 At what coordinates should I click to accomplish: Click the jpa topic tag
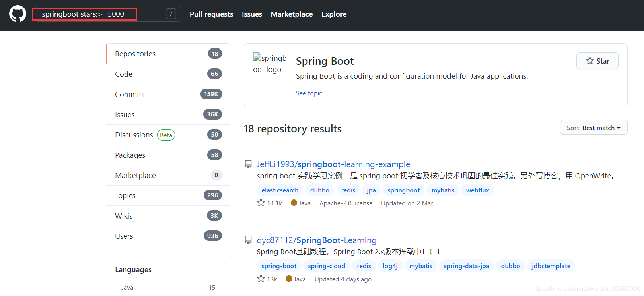coord(371,190)
